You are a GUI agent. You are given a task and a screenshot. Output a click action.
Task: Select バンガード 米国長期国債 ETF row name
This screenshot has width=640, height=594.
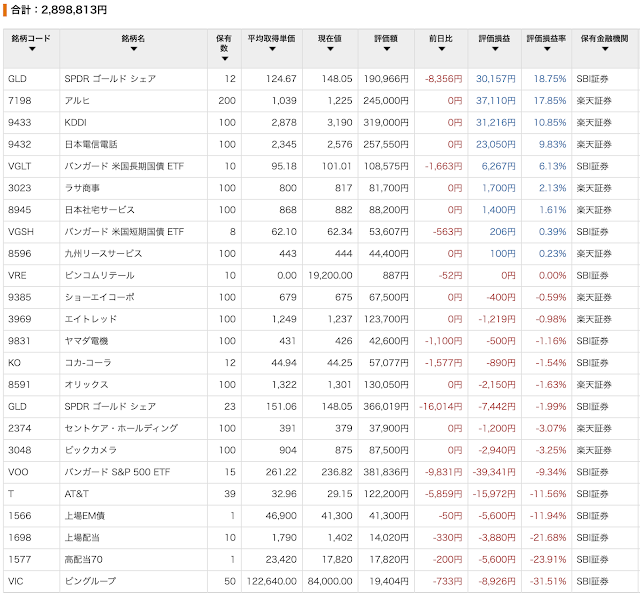pos(124,166)
